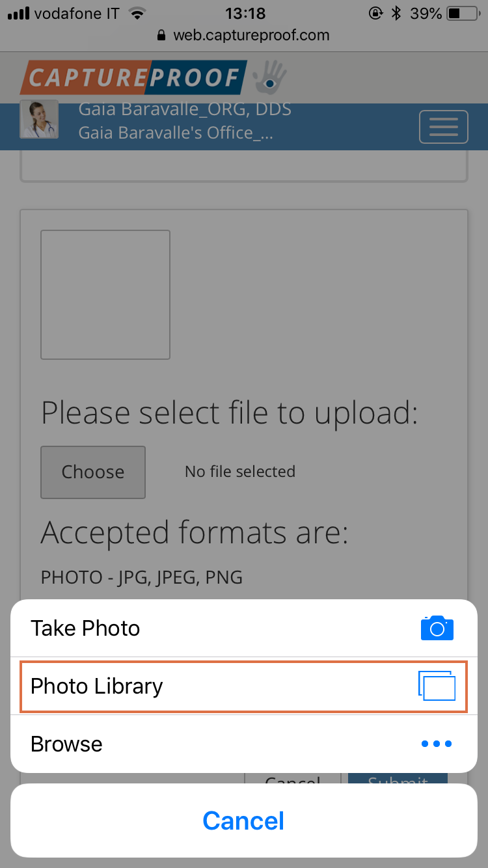Tap the empty image preview box
Viewport: 488px width, 868px height.
coord(105,294)
